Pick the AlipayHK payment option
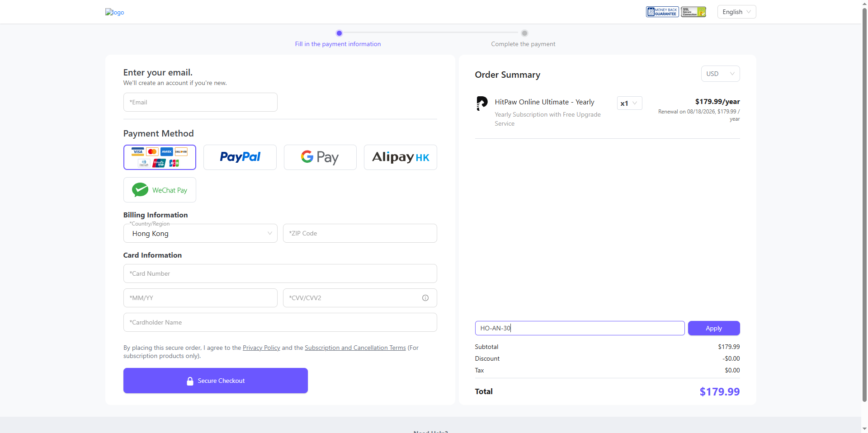The image size is (868, 433). (400, 157)
